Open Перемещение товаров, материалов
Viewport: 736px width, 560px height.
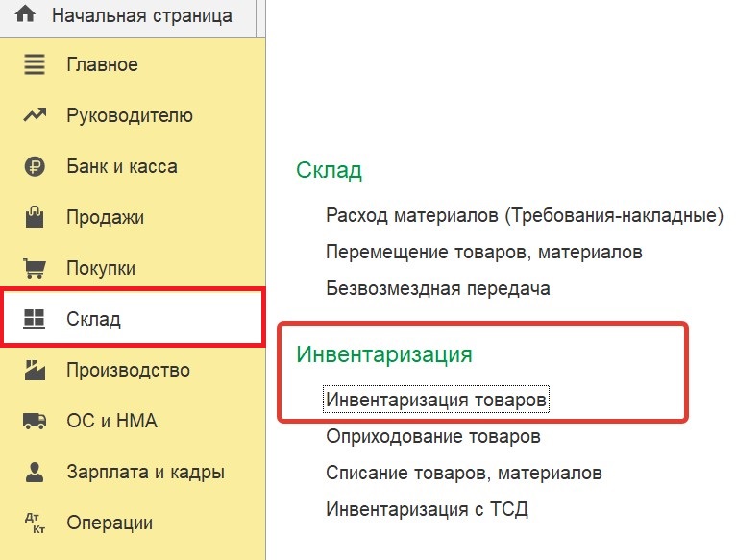[x=484, y=252]
